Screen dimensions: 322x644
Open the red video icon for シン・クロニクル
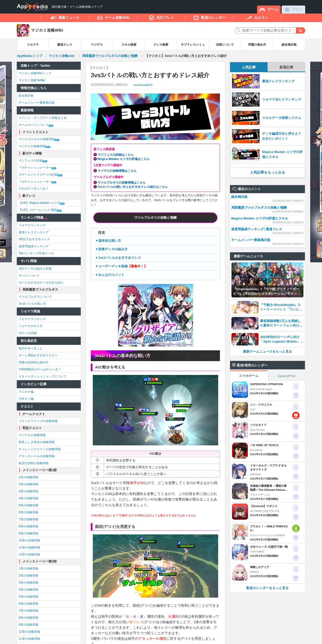296,416
